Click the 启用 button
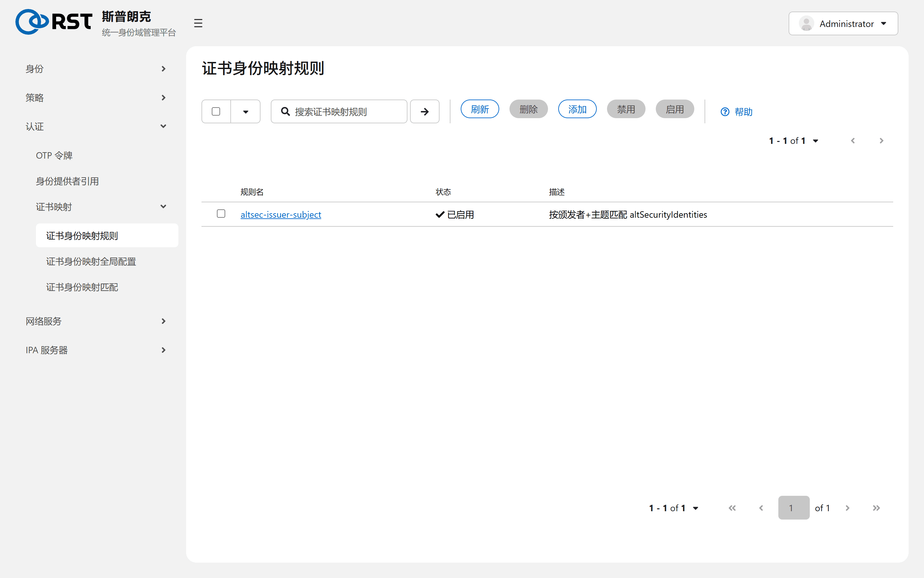This screenshot has height=578, width=924. point(675,109)
